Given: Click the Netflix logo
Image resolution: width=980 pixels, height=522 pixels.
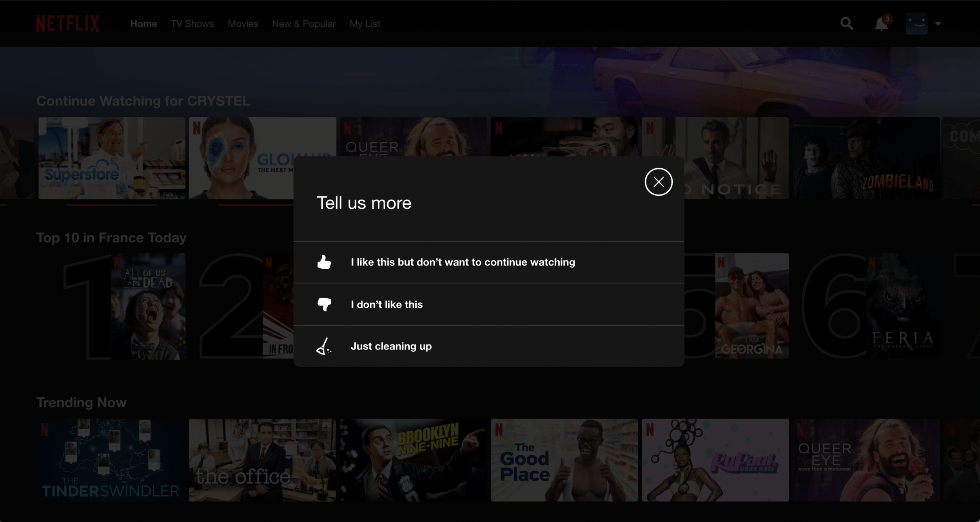Looking at the screenshot, I should point(67,24).
